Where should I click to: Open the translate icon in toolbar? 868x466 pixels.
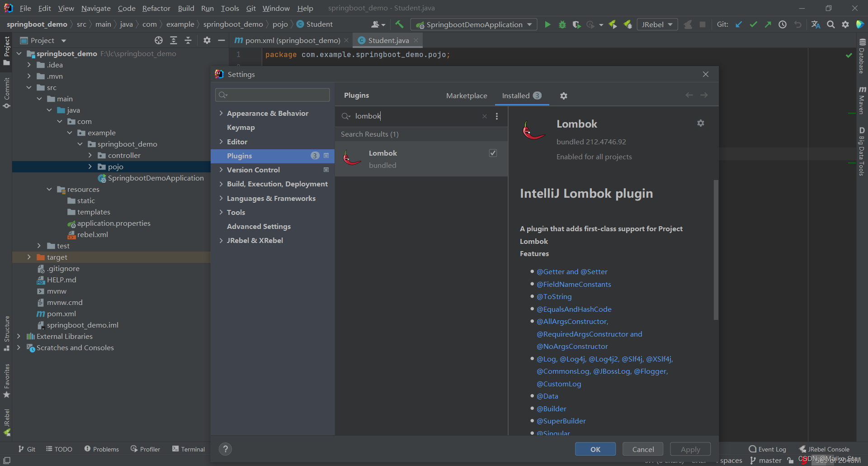816,24
